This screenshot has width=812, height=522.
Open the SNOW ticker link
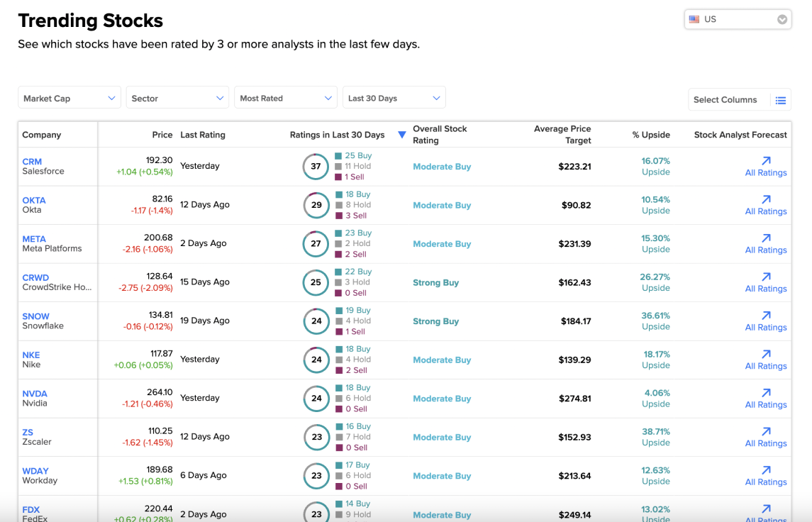coord(35,316)
